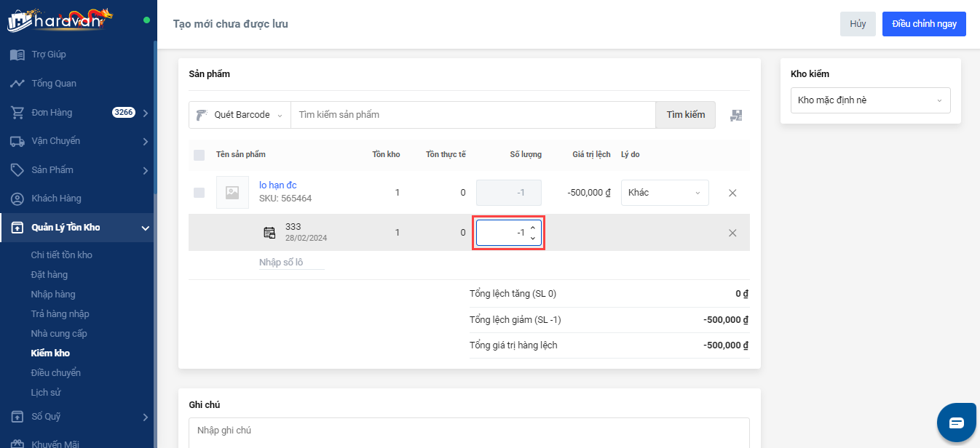Open the Điều chuyển submenu item
The image size is (980, 448).
click(55, 373)
